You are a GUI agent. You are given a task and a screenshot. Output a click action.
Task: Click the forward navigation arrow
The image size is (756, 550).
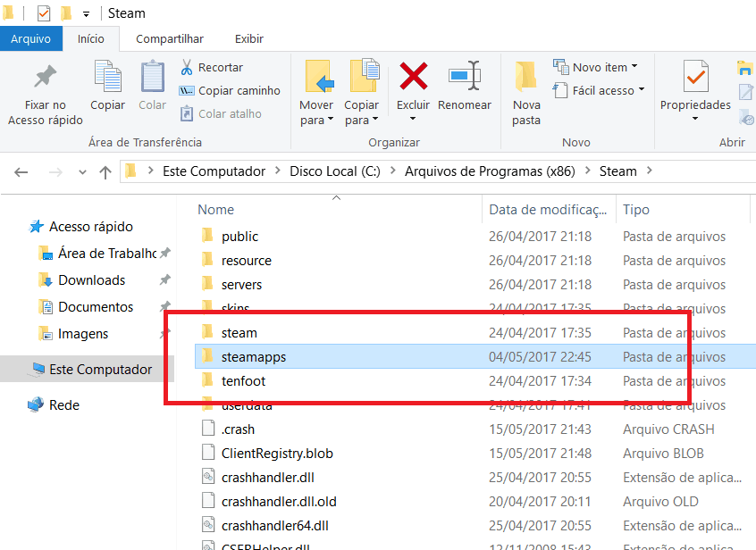56,172
